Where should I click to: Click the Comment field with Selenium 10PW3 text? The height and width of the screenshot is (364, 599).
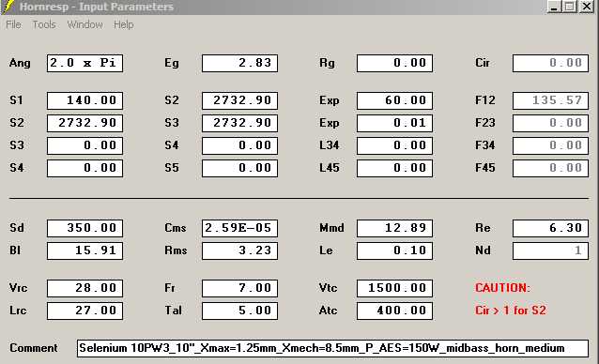pos(332,348)
